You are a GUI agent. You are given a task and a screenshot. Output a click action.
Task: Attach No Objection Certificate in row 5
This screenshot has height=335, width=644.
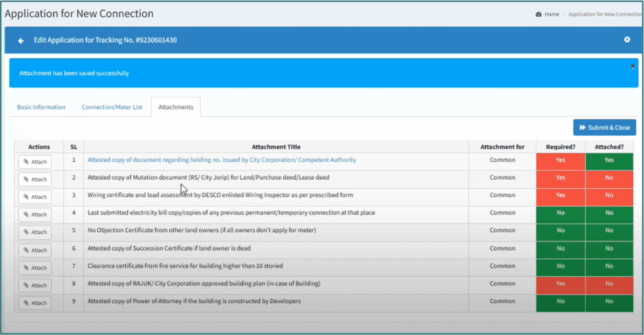35,232
